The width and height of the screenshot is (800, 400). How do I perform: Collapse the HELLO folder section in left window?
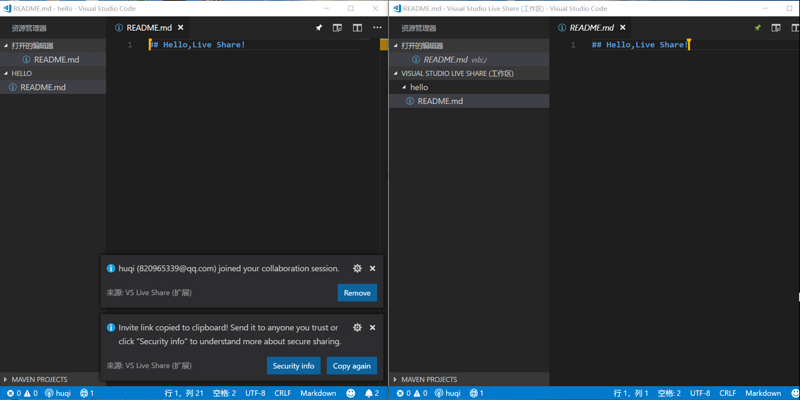click(53, 73)
